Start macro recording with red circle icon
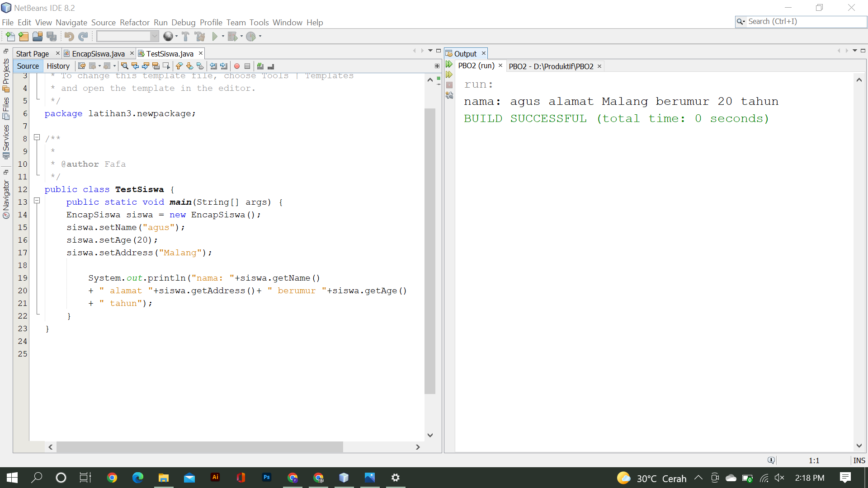Image resolution: width=868 pixels, height=488 pixels. (237, 66)
